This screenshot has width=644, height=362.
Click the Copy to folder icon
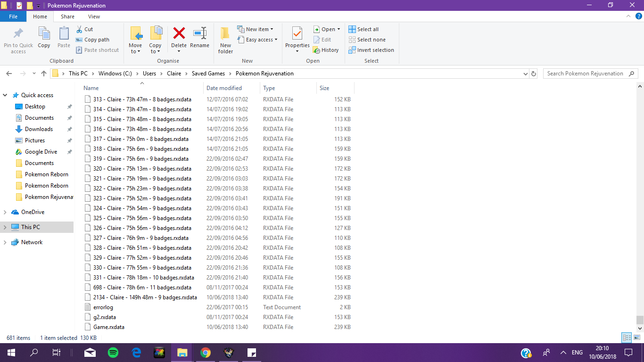click(156, 33)
